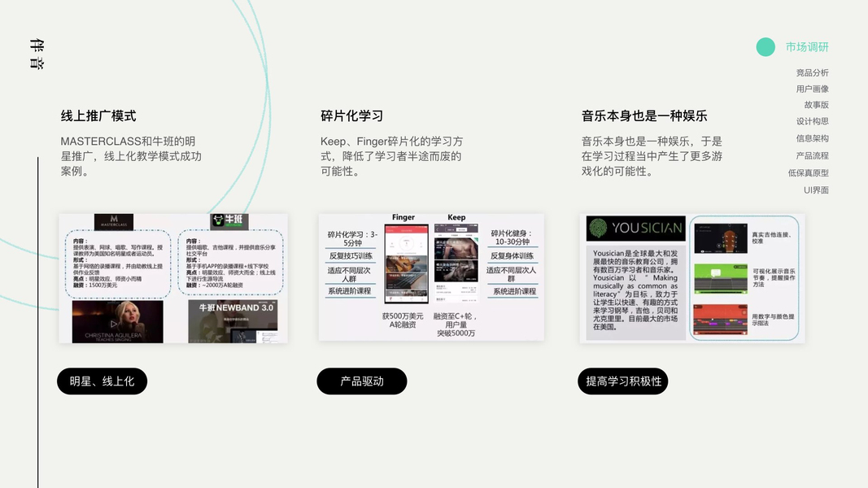Click the 反复身体训练 text
This screenshot has height=488, width=868.
tap(512, 255)
